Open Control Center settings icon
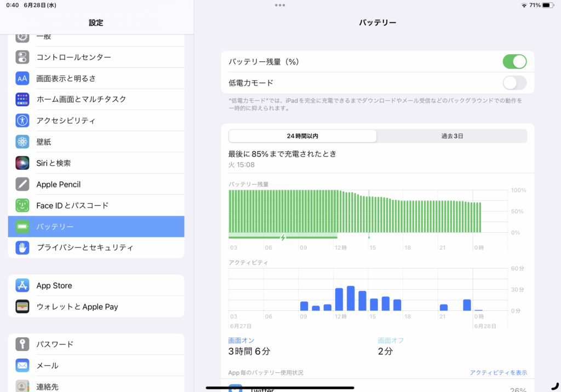This screenshot has height=392, width=561. click(22, 57)
